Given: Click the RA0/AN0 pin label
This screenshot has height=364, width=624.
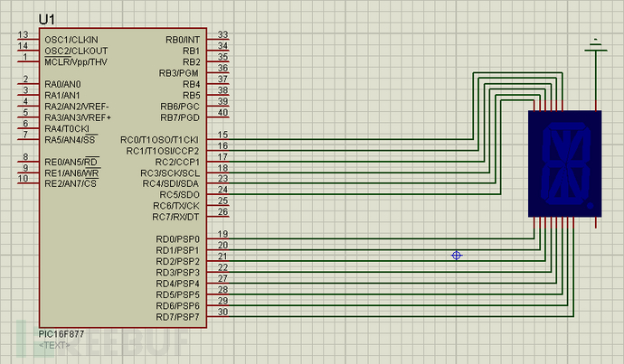Looking at the screenshot, I should click(62, 84).
